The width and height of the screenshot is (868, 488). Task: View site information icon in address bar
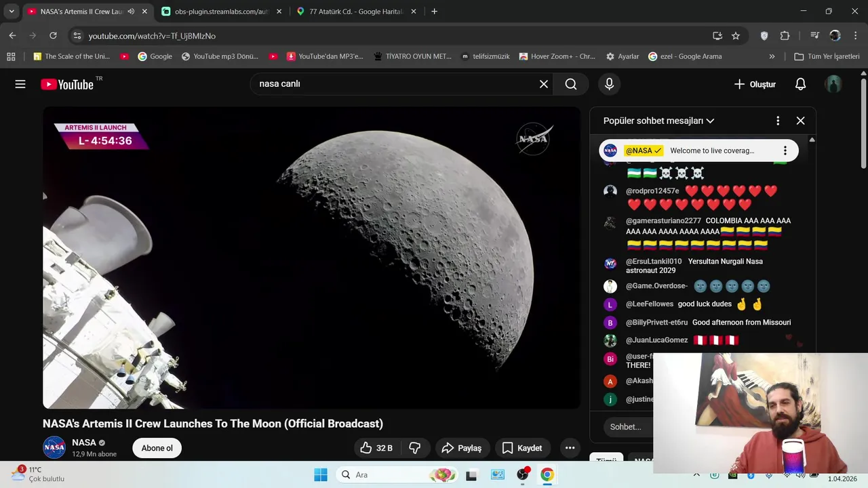tap(77, 36)
